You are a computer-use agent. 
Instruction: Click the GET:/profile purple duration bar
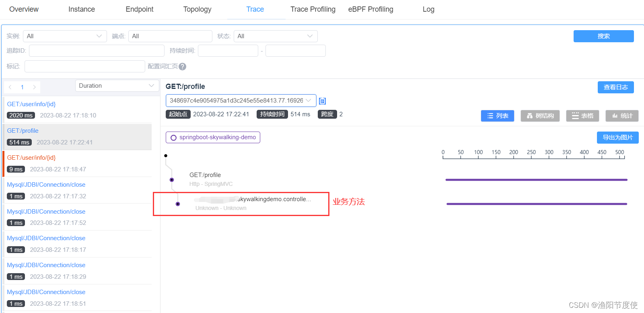[x=537, y=180]
